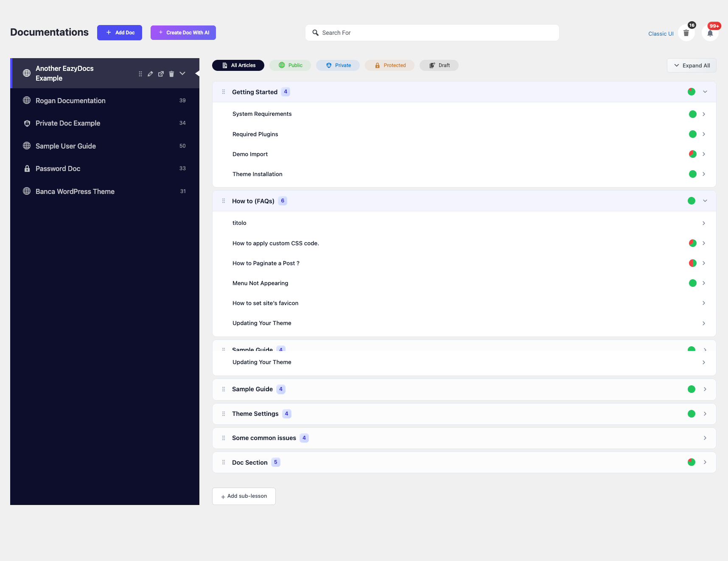Collapse the Getting Started section chevron

pos(705,92)
